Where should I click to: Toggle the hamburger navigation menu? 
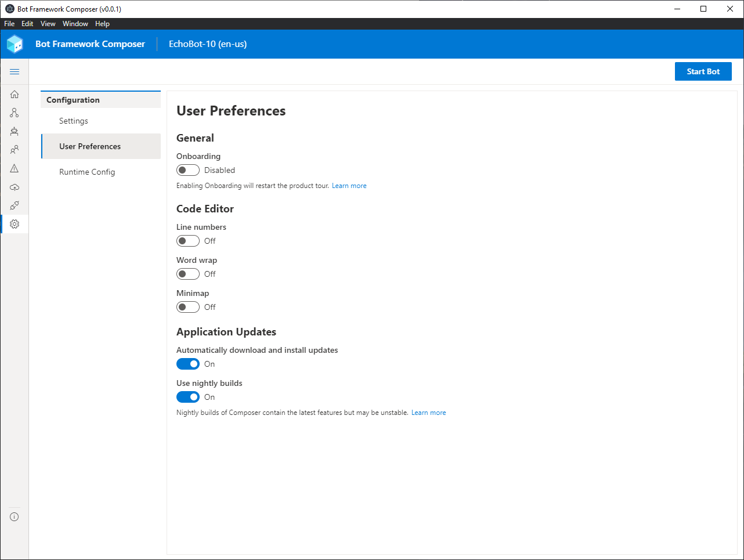tap(15, 71)
